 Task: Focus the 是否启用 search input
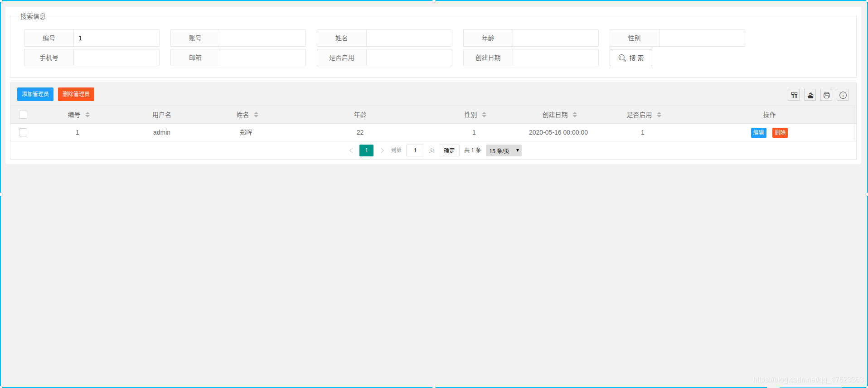pos(409,58)
